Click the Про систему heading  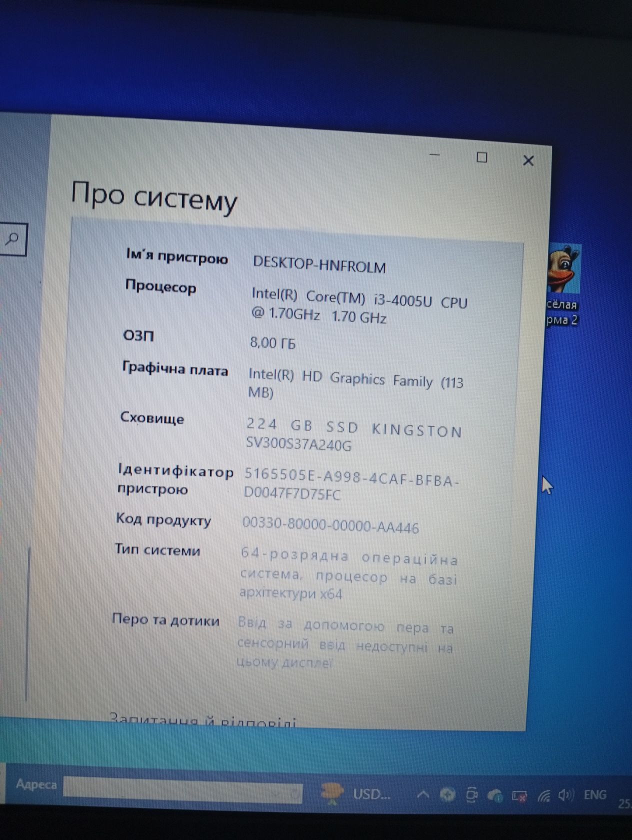pos(154,197)
